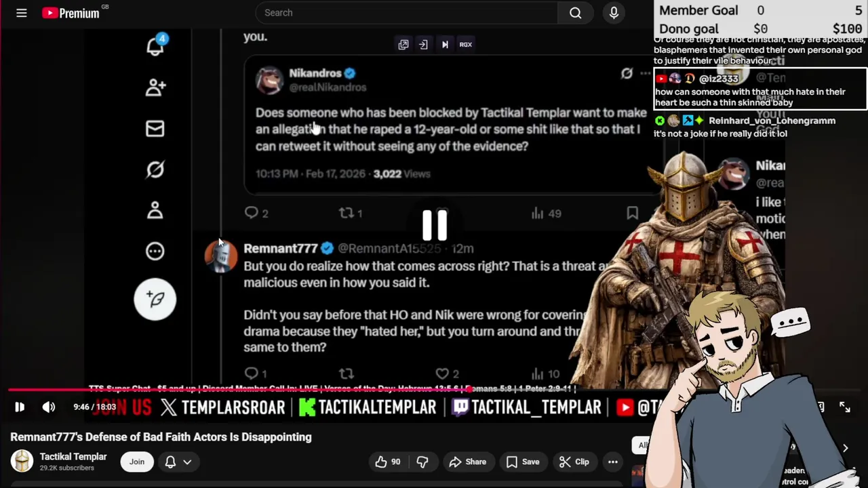Click the Reinhard_von_Lohengramm chat username
This screenshot has height=488, width=868.
772,121
